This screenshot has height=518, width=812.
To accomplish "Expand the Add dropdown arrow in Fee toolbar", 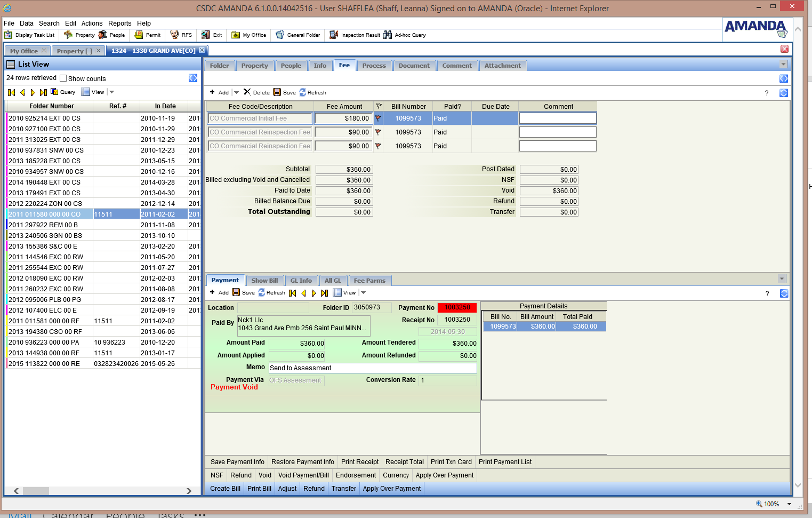I will [x=237, y=93].
